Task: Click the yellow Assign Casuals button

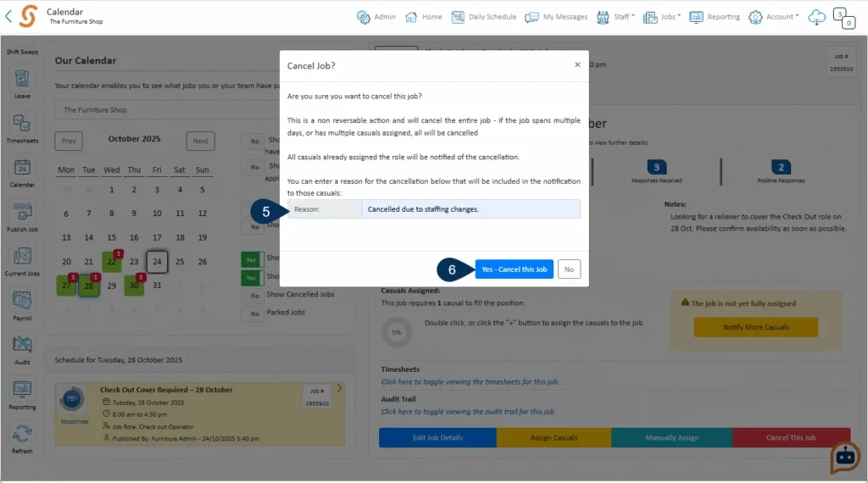Action: coord(554,437)
